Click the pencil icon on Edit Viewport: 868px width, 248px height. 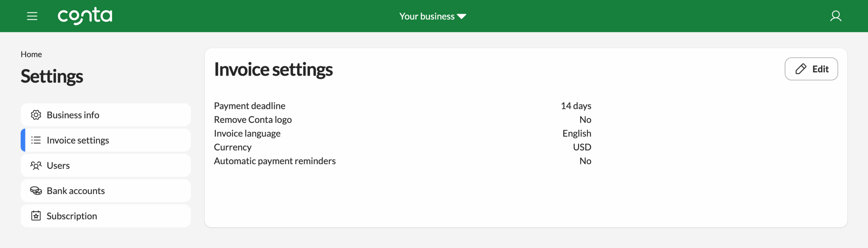click(x=801, y=69)
